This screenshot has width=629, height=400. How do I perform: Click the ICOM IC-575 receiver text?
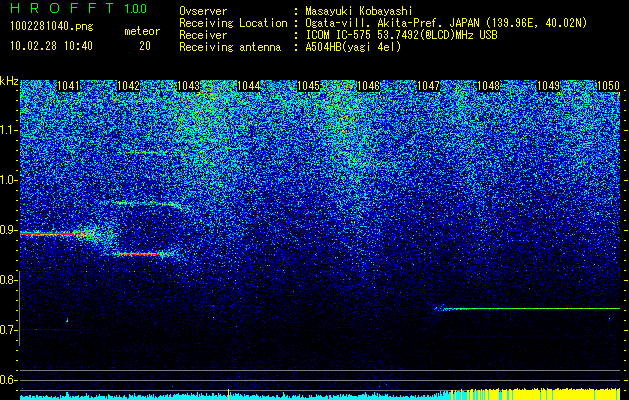[401, 35]
